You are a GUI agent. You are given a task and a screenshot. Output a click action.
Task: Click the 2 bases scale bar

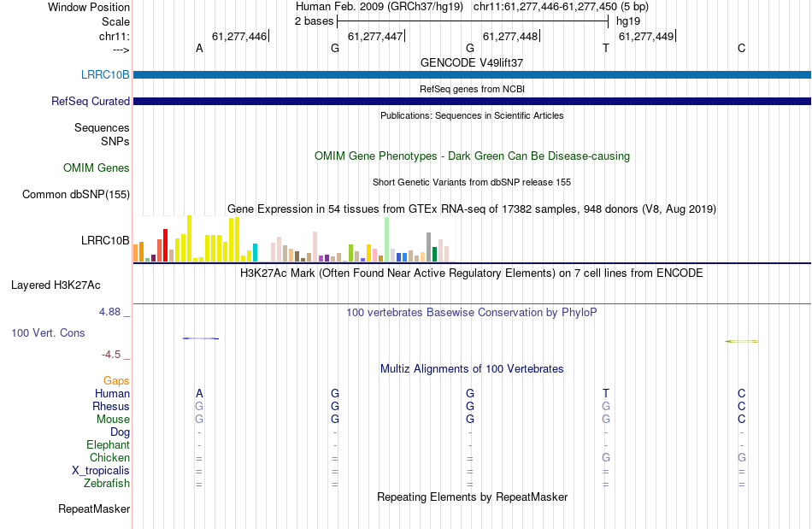pyautogui.click(x=473, y=21)
